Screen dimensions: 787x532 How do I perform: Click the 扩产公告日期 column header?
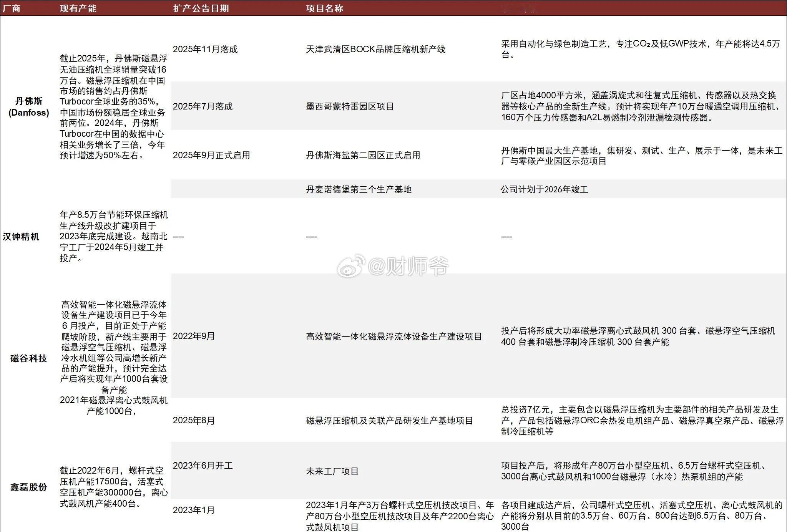(x=201, y=8)
